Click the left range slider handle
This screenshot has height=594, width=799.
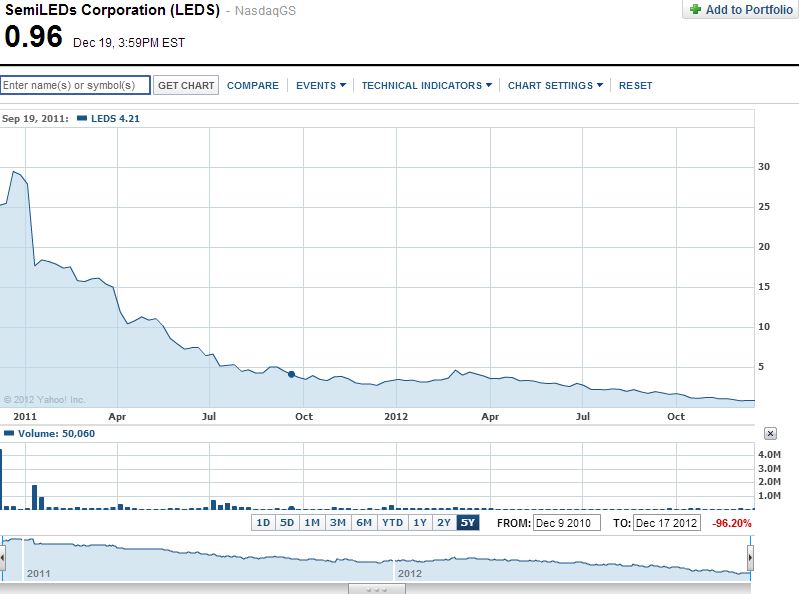(x=3, y=558)
